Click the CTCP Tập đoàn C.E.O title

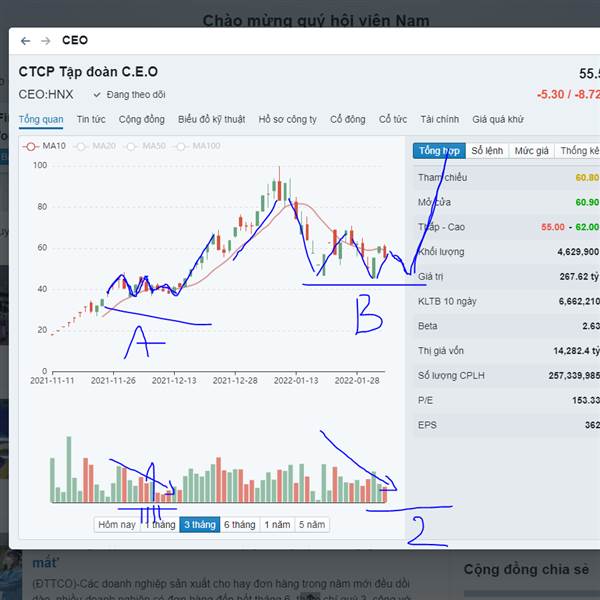(x=88, y=72)
